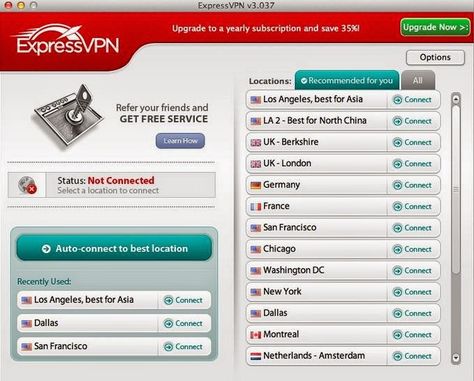The width and height of the screenshot is (474, 381).
Task: Click the German flag icon next to Germany
Action: [256, 185]
